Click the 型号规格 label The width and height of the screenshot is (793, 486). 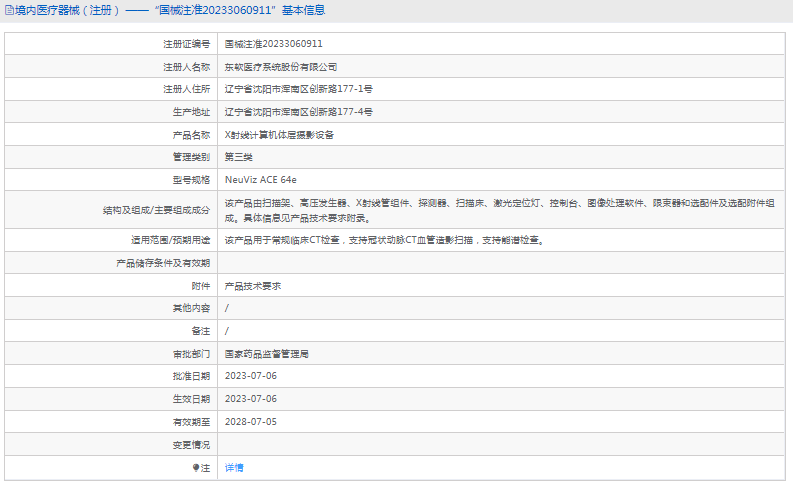pos(191,180)
